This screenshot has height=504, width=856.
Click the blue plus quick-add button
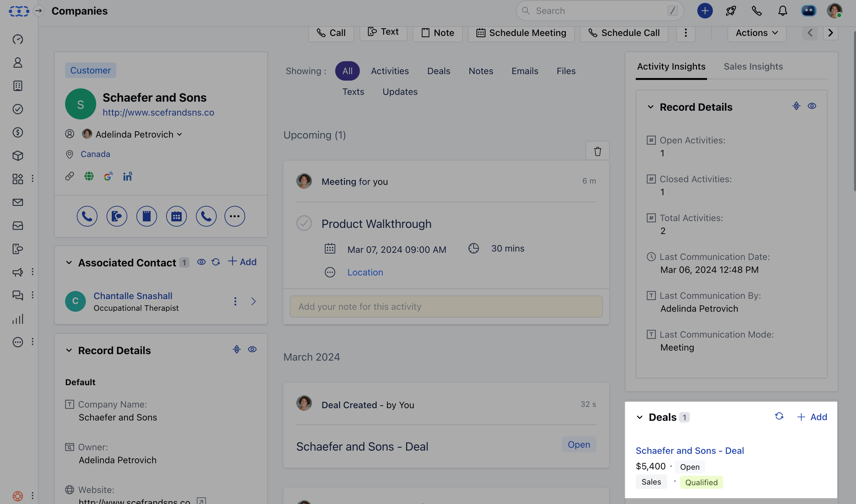[705, 11]
